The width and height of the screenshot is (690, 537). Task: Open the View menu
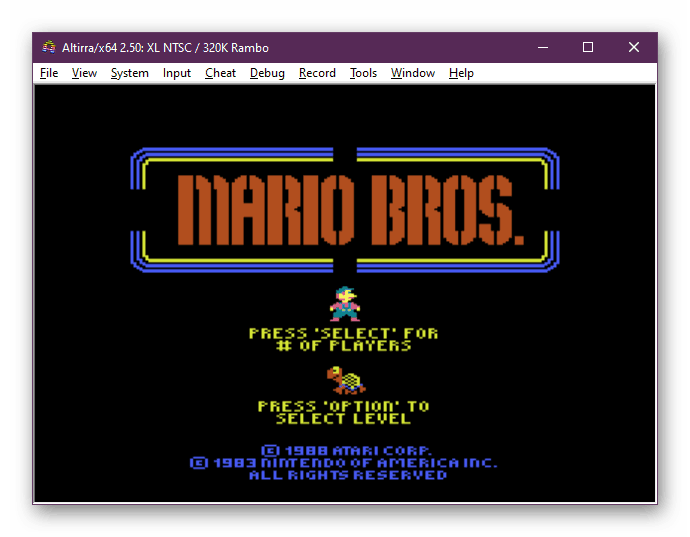[84, 73]
